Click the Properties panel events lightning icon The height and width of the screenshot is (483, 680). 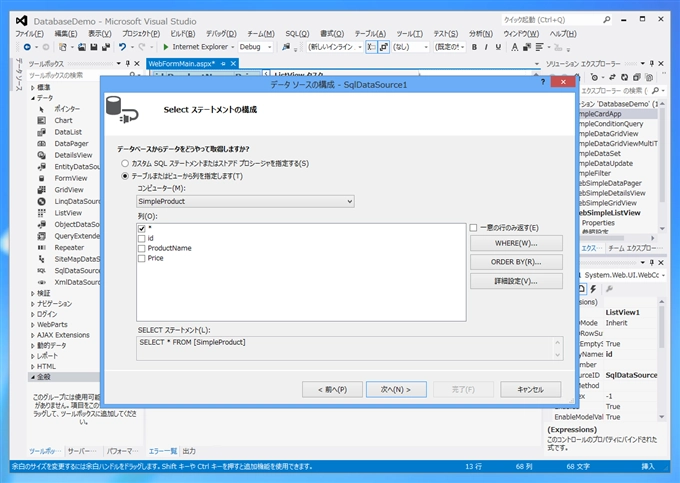(593, 289)
